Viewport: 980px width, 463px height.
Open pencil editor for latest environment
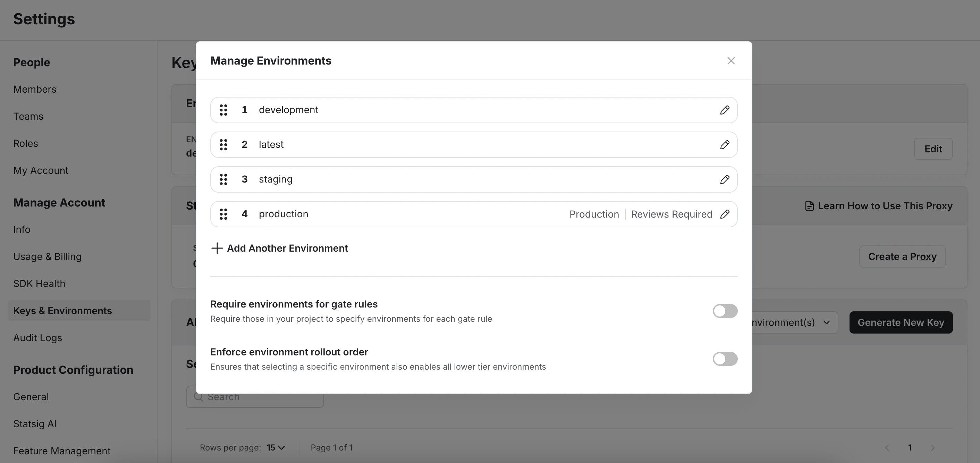[725, 145]
